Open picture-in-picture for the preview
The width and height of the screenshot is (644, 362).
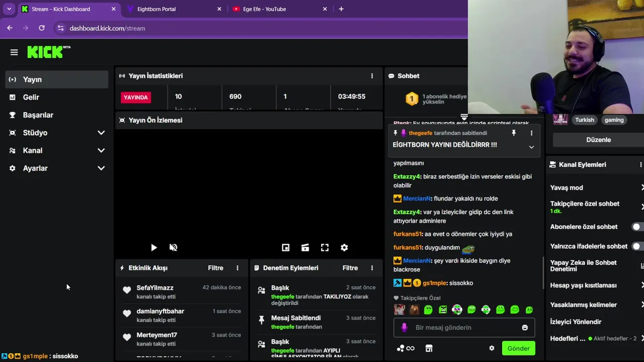285,247
